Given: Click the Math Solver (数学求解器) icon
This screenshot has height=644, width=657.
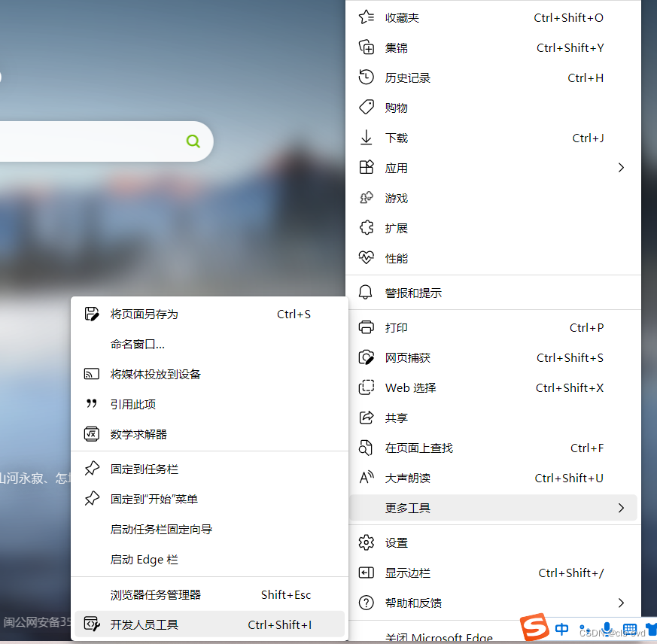Looking at the screenshot, I should [x=92, y=434].
